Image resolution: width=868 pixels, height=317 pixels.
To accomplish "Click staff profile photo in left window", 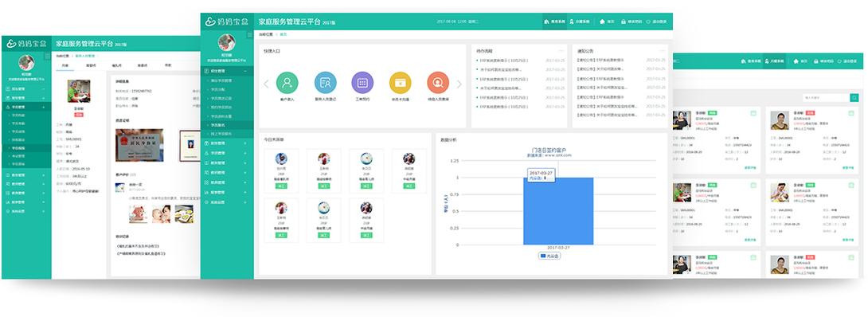I will 79,92.
